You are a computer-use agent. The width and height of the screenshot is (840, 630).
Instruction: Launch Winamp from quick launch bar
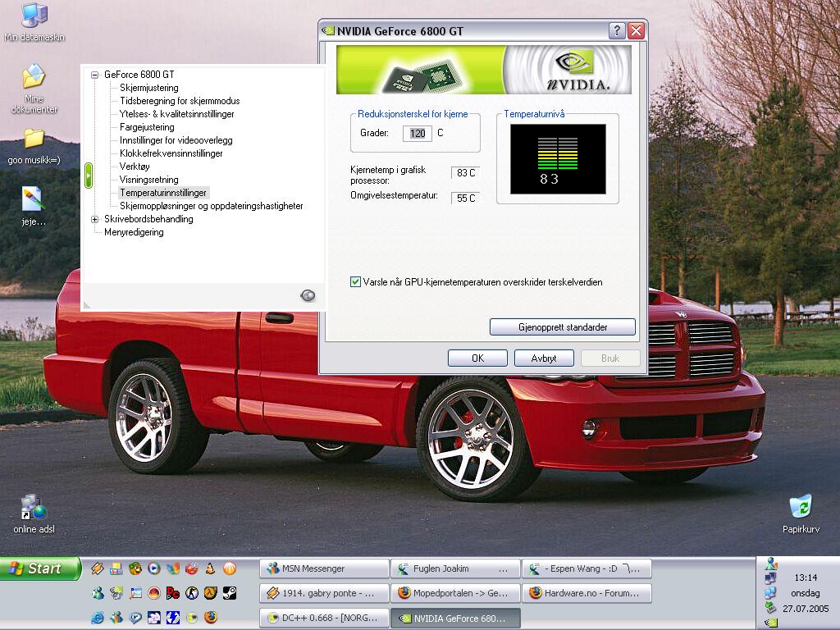tap(98, 568)
